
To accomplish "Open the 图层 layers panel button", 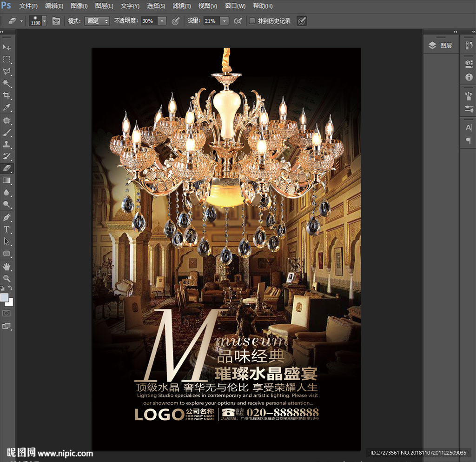I will pyautogui.click(x=440, y=46).
